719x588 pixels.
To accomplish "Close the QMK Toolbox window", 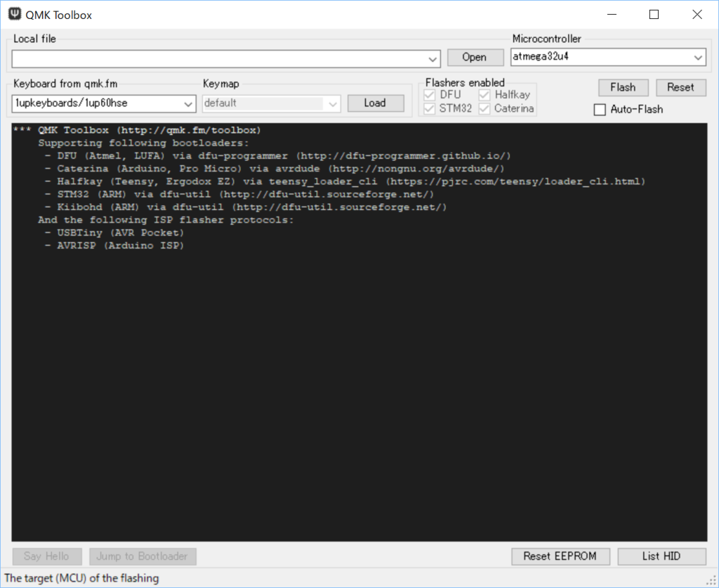I will (x=697, y=14).
